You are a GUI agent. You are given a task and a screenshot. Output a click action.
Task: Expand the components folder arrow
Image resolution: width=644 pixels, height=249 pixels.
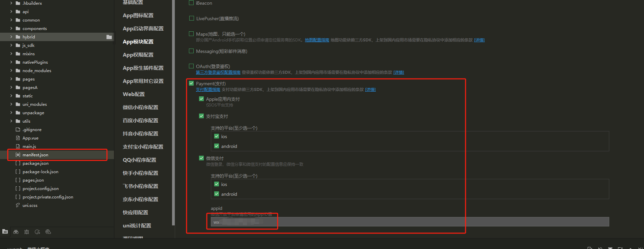click(x=11, y=28)
